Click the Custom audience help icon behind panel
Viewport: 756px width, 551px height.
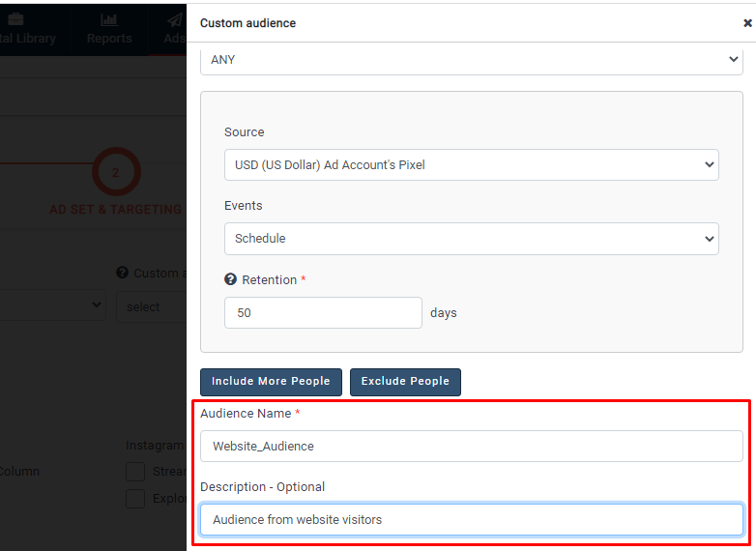point(123,273)
